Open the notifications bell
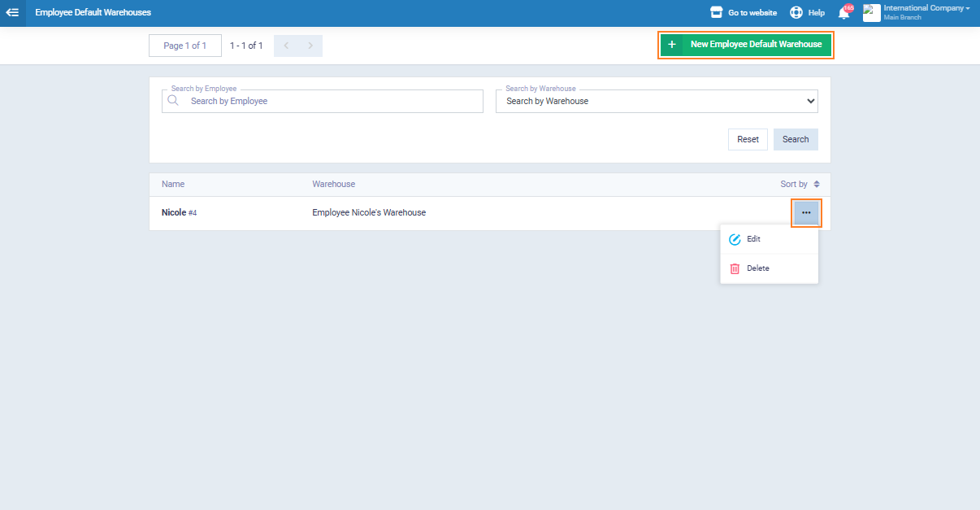 (x=844, y=13)
